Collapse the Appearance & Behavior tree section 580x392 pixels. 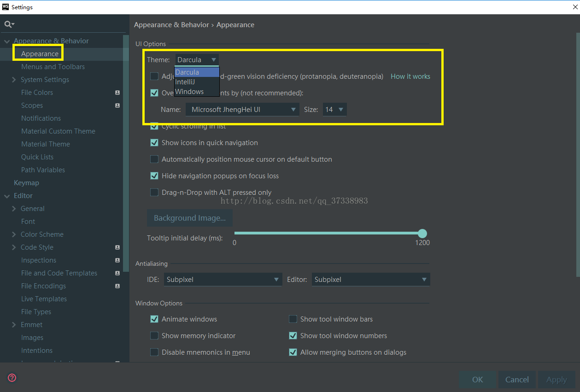point(7,41)
